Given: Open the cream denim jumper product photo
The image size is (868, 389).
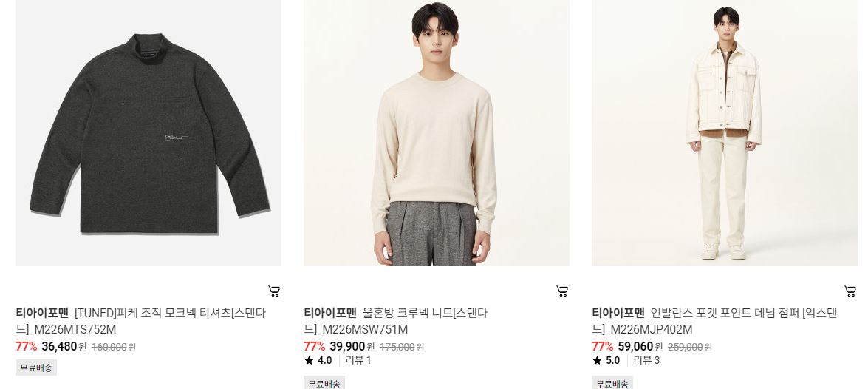Looking at the screenshot, I should pyautogui.click(x=724, y=133).
